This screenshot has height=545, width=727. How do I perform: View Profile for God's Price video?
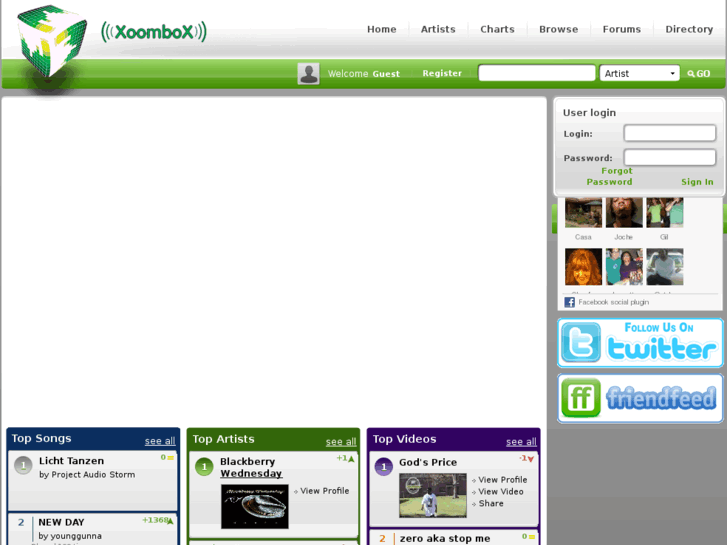click(503, 480)
